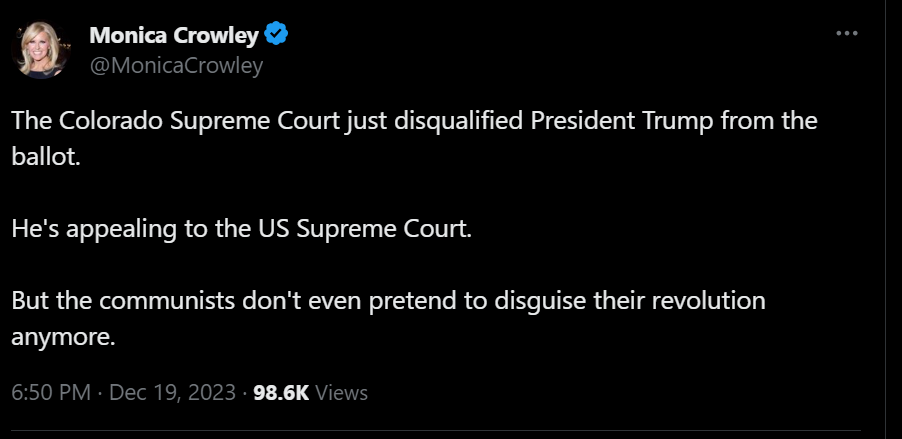Open the @MonicaCrowley handle link
Screen dimensions: 902x439
(x=176, y=66)
